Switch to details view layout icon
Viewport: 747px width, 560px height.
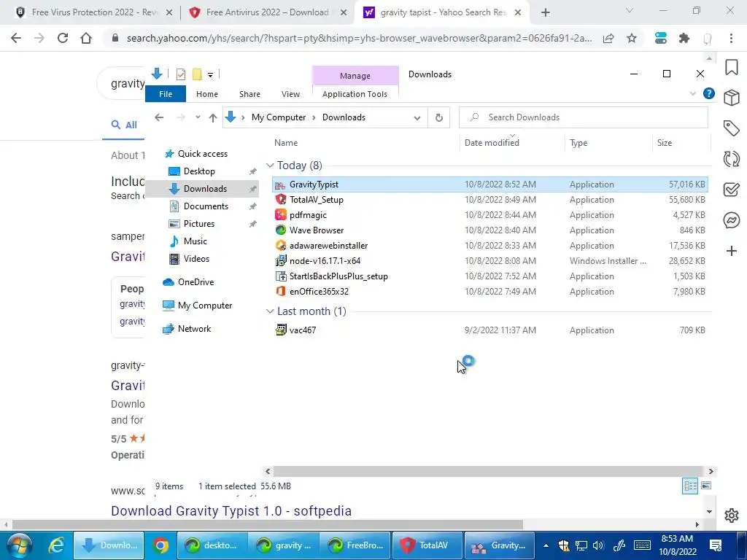(x=690, y=486)
